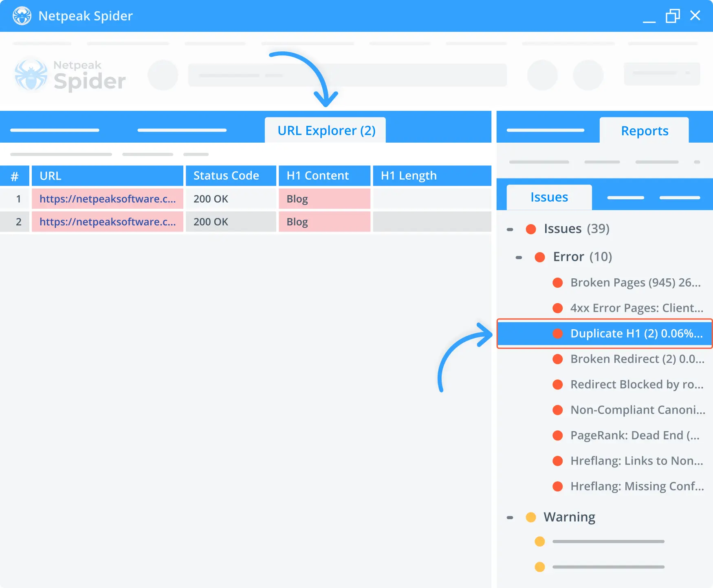Open the URL link in row 1
This screenshot has height=588, width=713.
click(x=108, y=199)
